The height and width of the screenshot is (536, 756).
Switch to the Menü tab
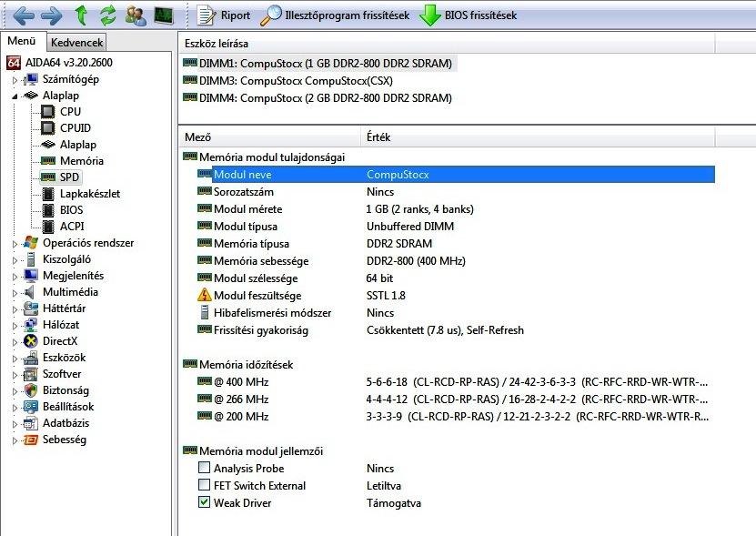[x=22, y=41]
